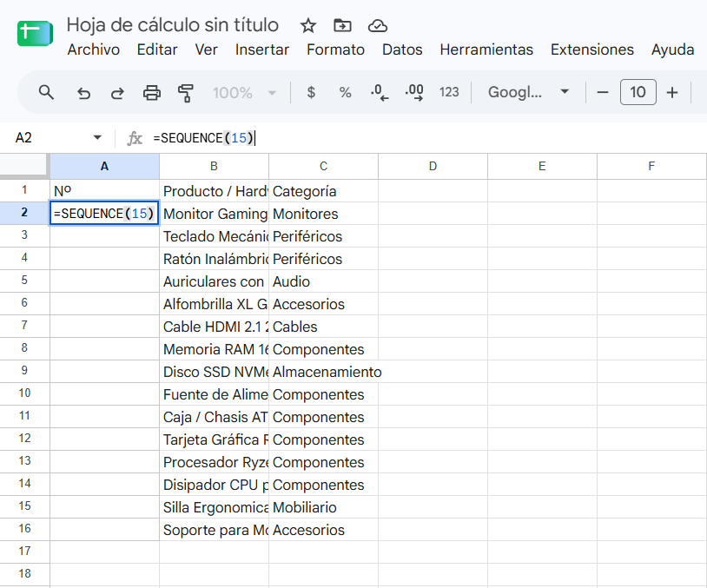Viewport: 707px width, 588px height.
Task: Select the font size field
Action: [x=638, y=92]
